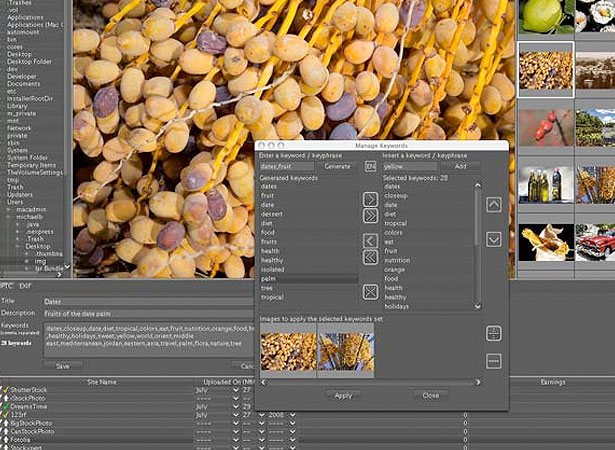Screen dimensions: 615x450
Task: Select red vintage car thumbnail in grid
Action: pos(595,242)
